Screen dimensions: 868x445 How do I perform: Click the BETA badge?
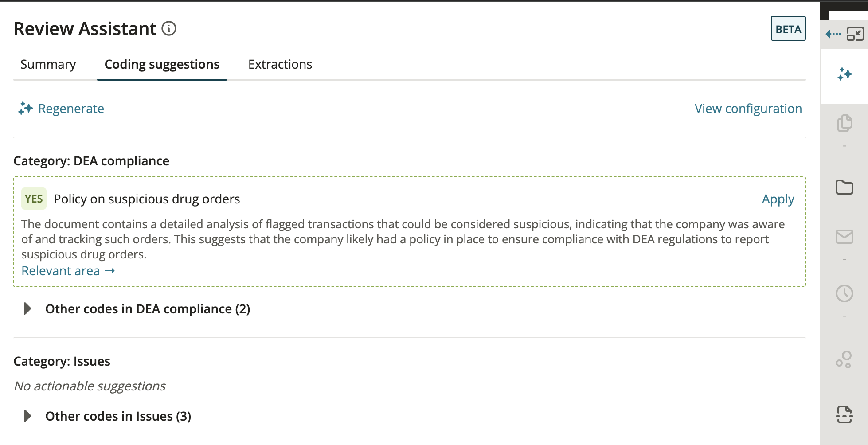(788, 28)
